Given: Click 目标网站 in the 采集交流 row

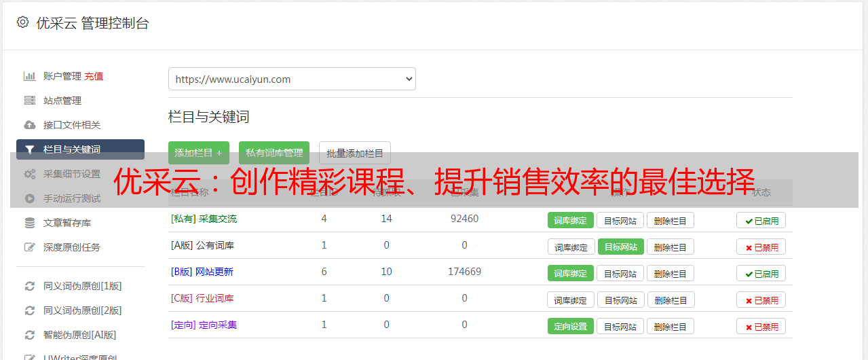Looking at the screenshot, I should (x=620, y=220).
